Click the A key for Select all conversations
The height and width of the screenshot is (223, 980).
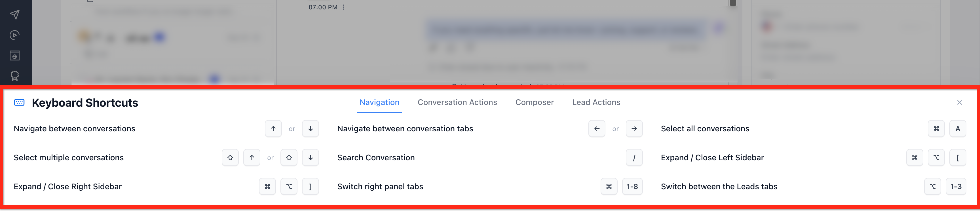pyautogui.click(x=958, y=129)
